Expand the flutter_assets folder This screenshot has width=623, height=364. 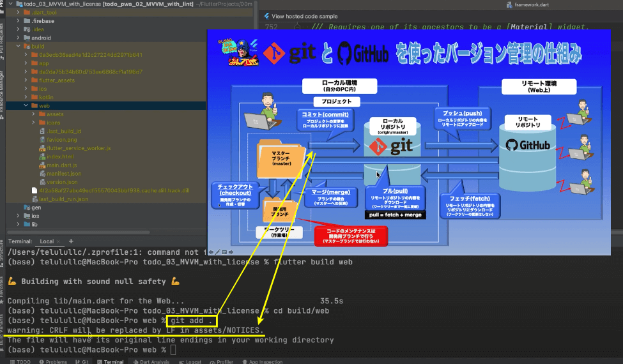(26, 80)
